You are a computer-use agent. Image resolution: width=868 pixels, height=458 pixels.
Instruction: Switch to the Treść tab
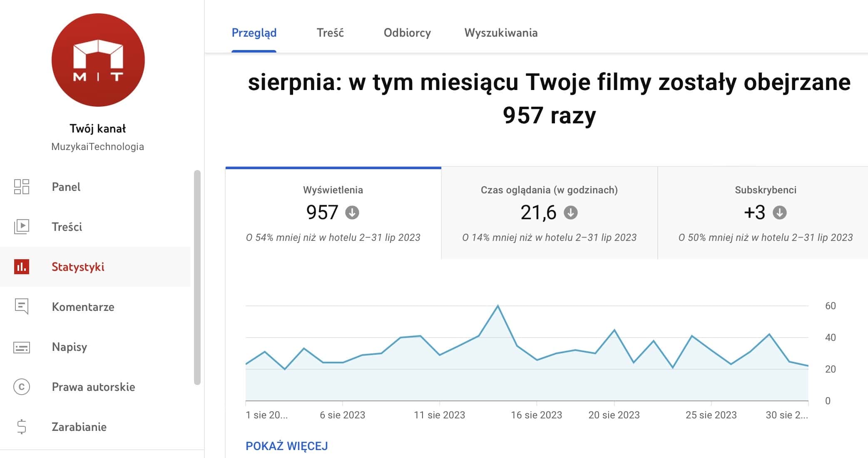[x=330, y=33]
